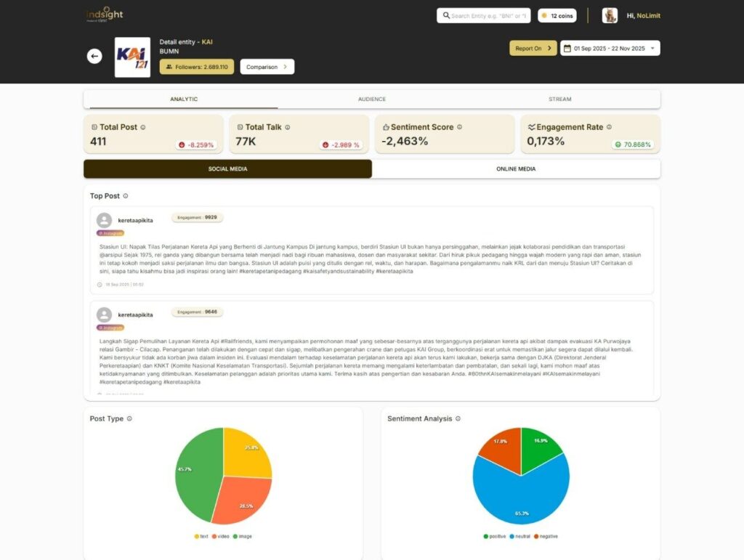Switch to the Audience tab
Image resolution: width=744 pixels, height=560 pixels.
pos(371,99)
